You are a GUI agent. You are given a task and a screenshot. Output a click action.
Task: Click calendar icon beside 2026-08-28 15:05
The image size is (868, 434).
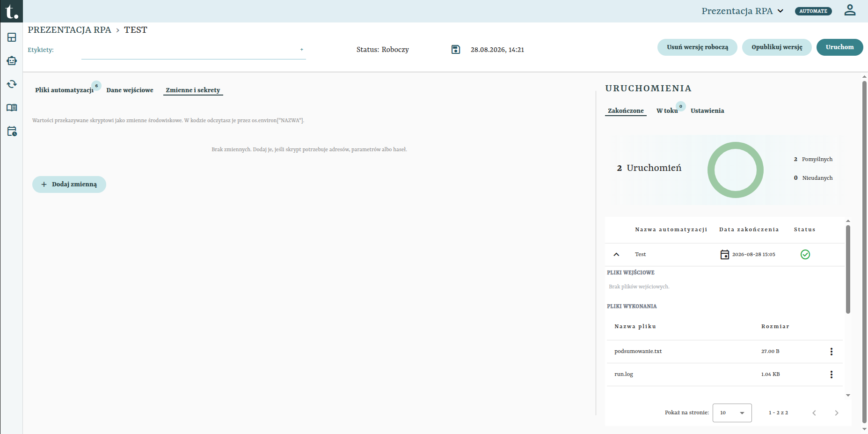(x=725, y=254)
